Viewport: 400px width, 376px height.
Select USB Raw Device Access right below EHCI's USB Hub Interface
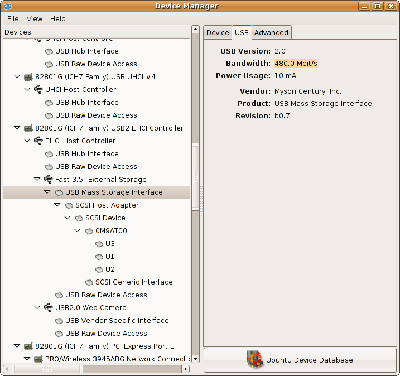[x=96, y=167]
